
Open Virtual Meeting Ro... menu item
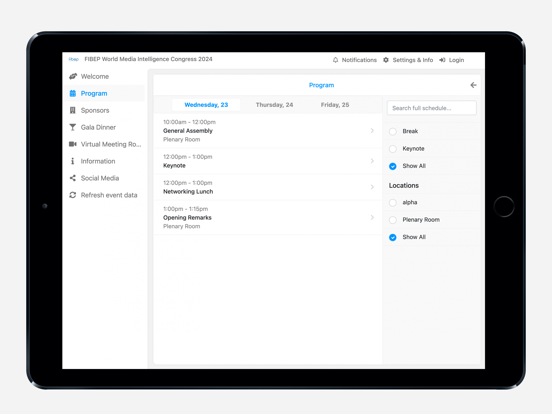[105, 144]
